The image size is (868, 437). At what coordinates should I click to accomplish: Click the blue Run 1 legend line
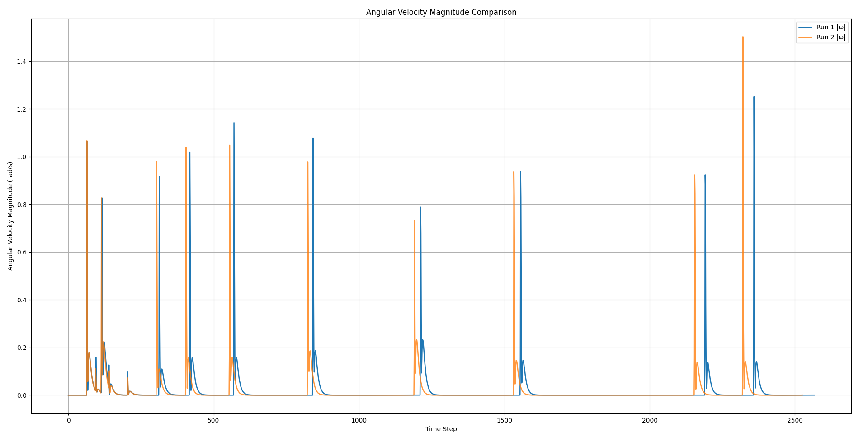[x=806, y=28]
